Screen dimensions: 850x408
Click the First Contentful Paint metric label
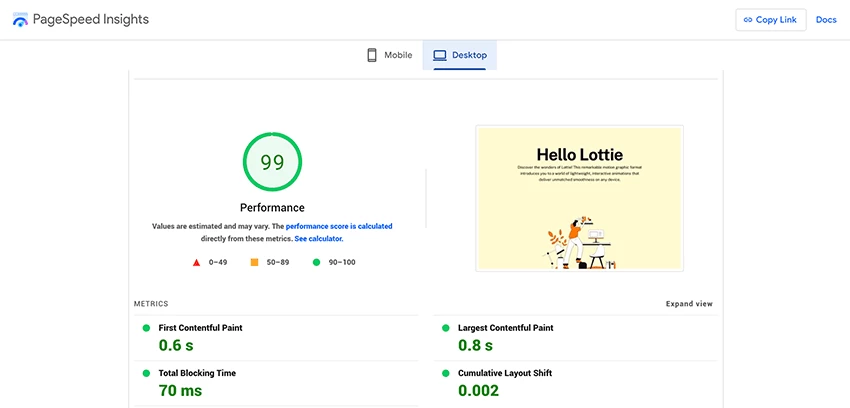(200, 328)
